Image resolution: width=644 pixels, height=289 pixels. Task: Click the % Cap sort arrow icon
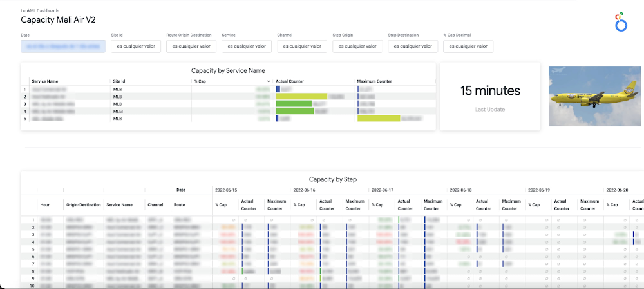(x=269, y=81)
